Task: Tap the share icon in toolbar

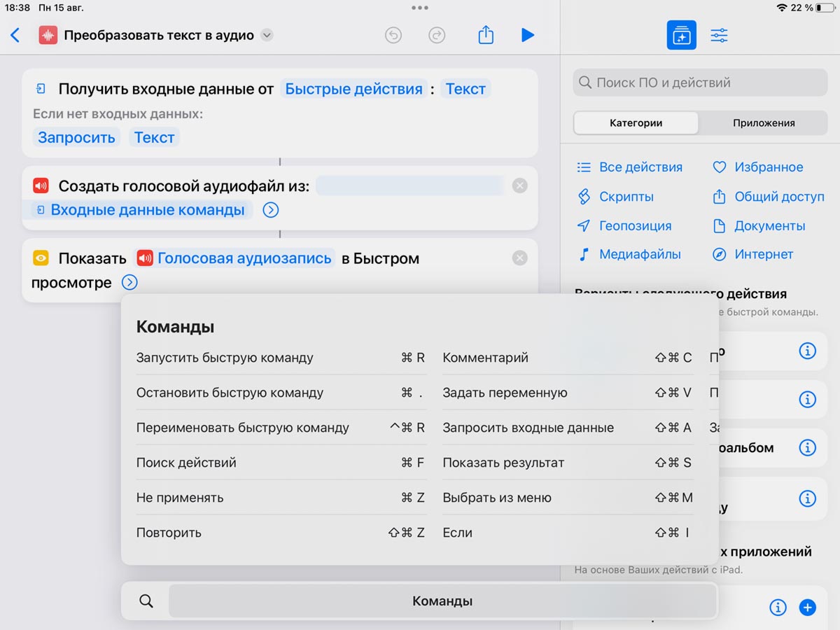Action: [x=486, y=35]
